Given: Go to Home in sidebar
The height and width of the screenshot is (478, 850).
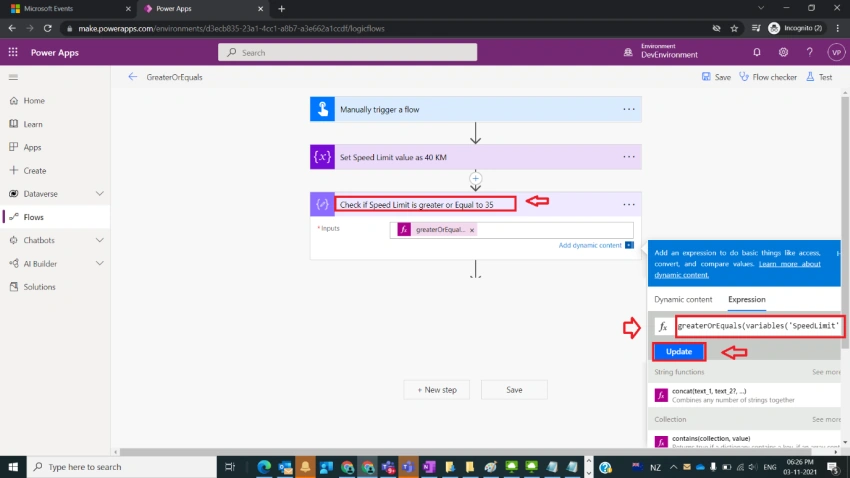Looking at the screenshot, I should click(34, 101).
